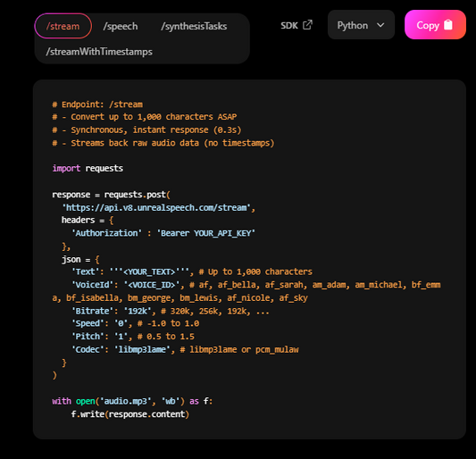
Task: Open the SDK link
Action: pyautogui.click(x=296, y=25)
